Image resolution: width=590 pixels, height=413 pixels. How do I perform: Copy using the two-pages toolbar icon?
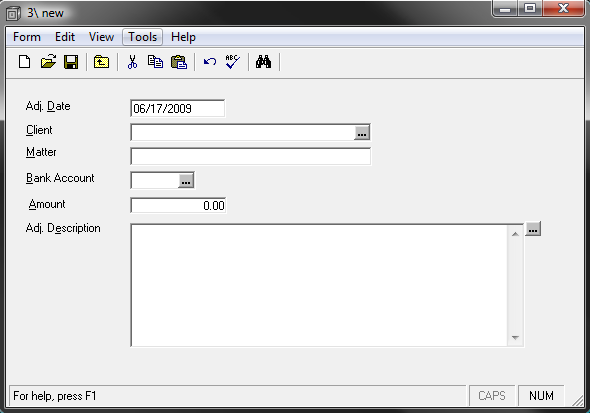click(x=155, y=62)
